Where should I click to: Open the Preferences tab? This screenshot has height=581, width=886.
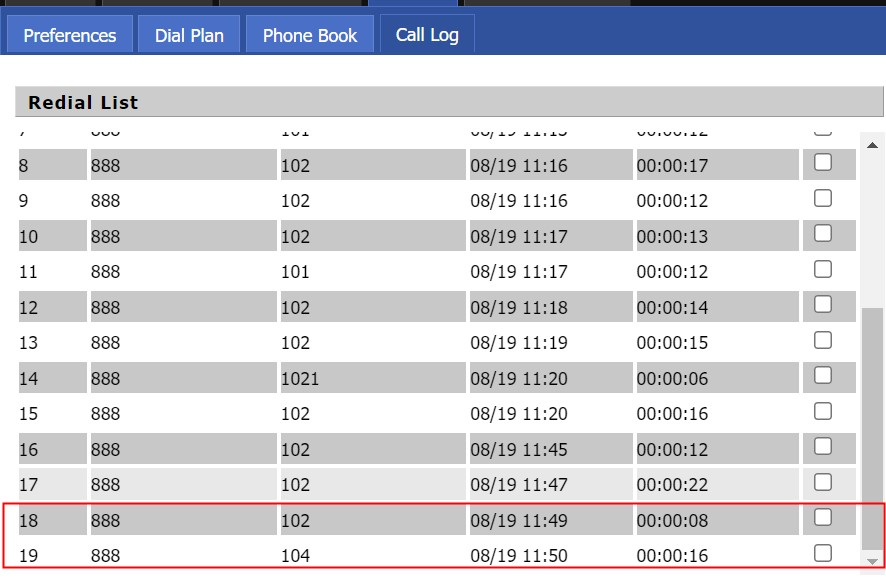70,35
